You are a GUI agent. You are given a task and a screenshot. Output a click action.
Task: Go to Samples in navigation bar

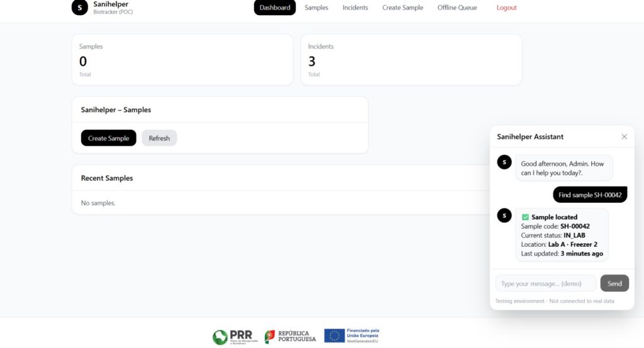[316, 8]
